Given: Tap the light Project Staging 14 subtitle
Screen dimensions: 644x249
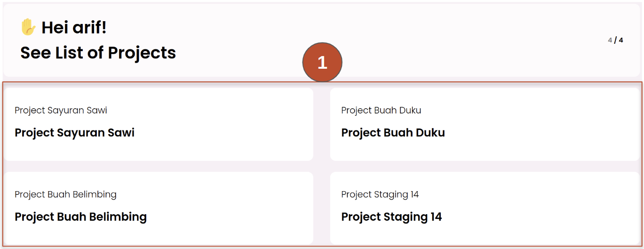Looking at the screenshot, I should (x=380, y=194).
